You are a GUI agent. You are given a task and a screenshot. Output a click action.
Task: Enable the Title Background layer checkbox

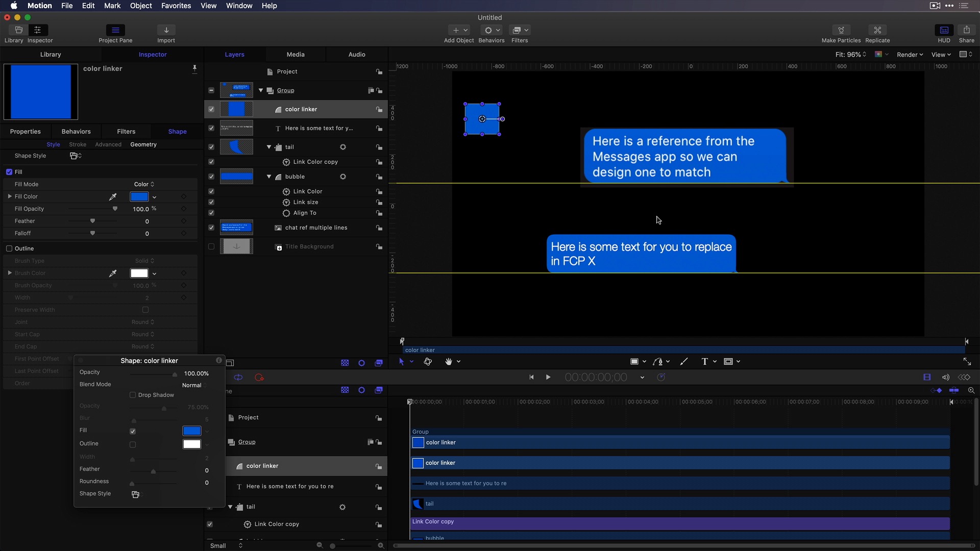[211, 246]
